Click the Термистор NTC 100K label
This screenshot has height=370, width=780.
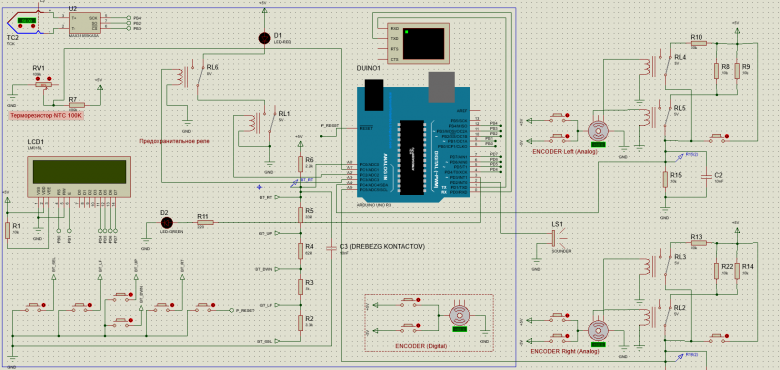point(46,116)
